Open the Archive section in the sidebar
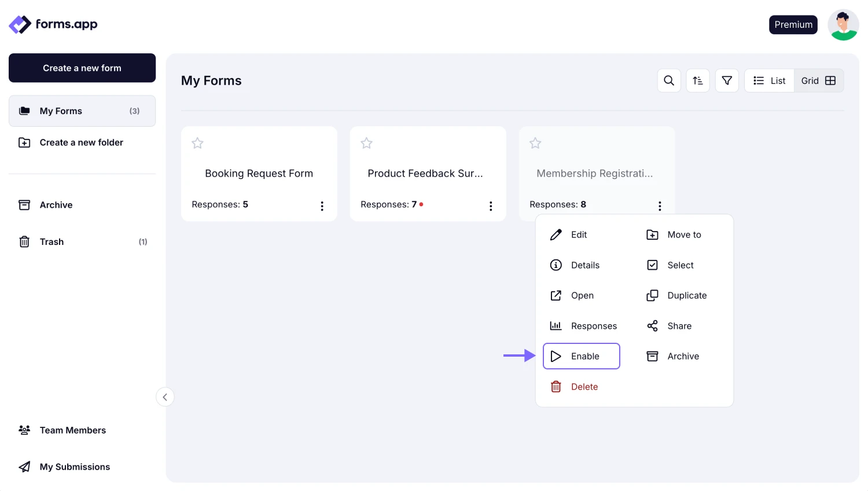 pyautogui.click(x=56, y=204)
